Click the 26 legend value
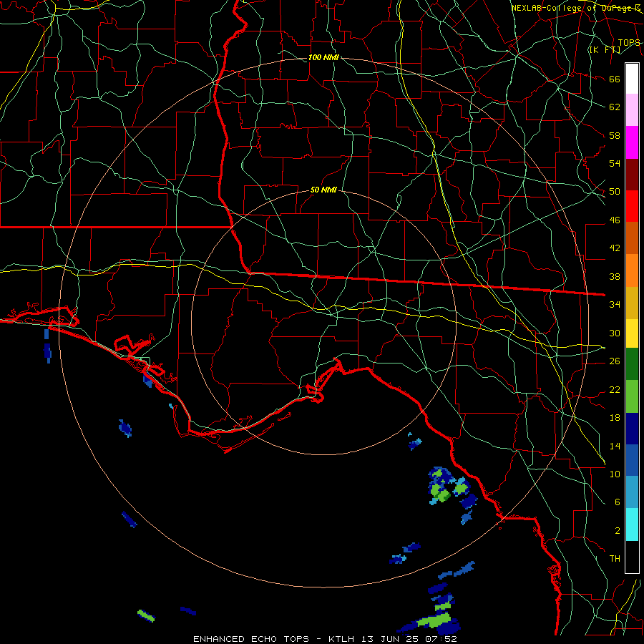Viewport: 644px width, 644px height. (x=615, y=361)
